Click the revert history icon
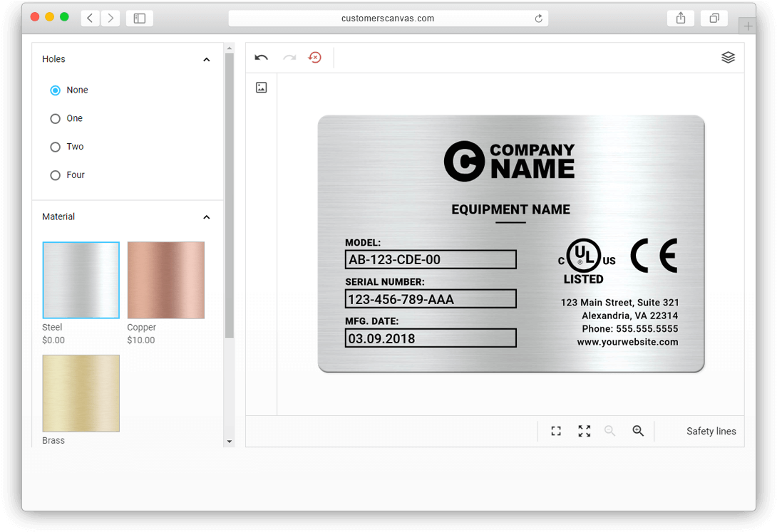The width and height of the screenshot is (777, 532). click(314, 58)
